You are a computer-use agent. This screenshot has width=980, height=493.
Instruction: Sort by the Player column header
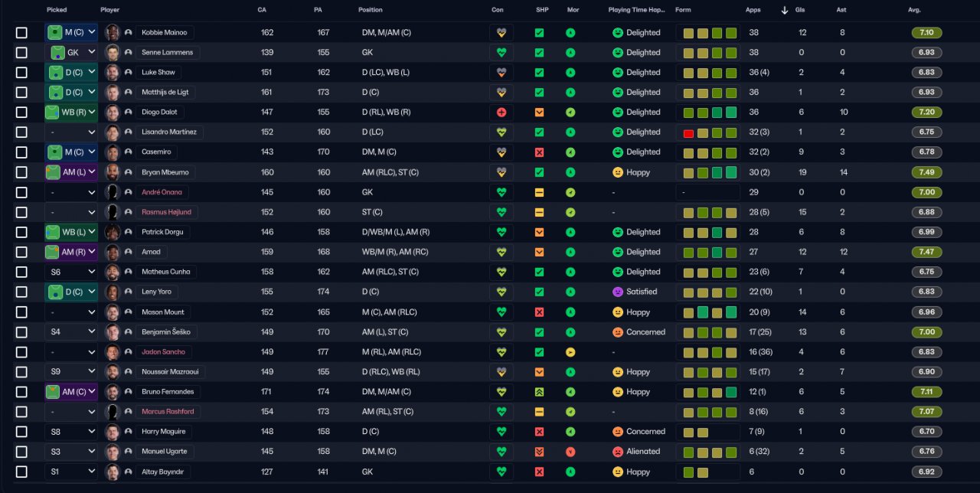pos(109,10)
